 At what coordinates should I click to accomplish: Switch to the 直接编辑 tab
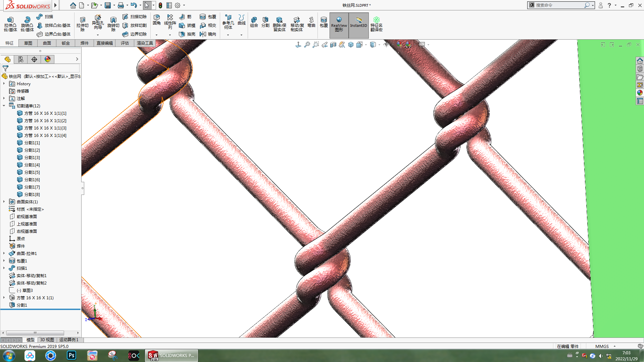105,43
